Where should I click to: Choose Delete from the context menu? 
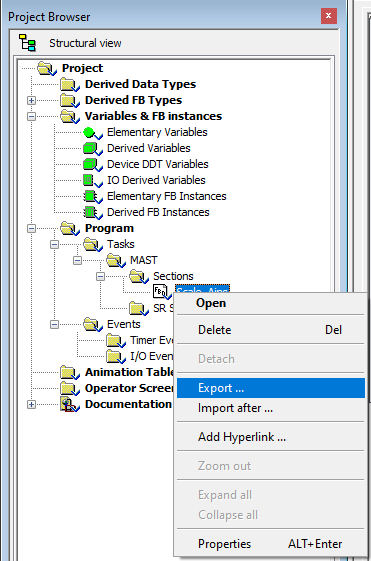270,330
